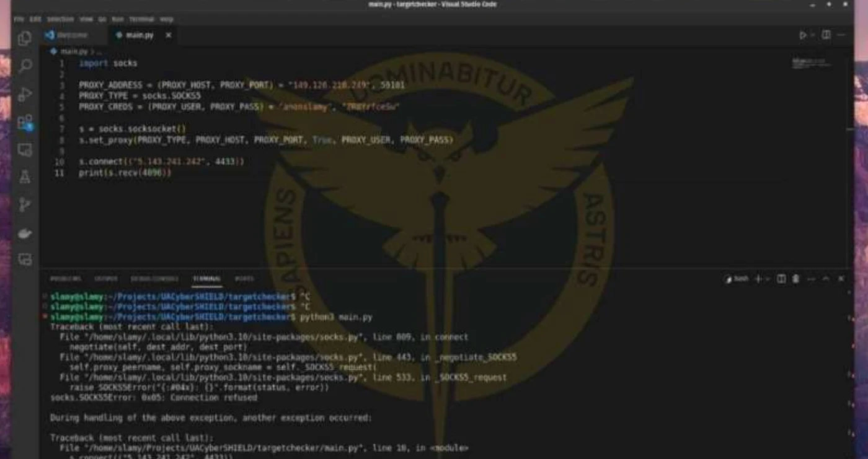
Task: Open the run options dropdown beside the play icon
Action: [812, 35]
